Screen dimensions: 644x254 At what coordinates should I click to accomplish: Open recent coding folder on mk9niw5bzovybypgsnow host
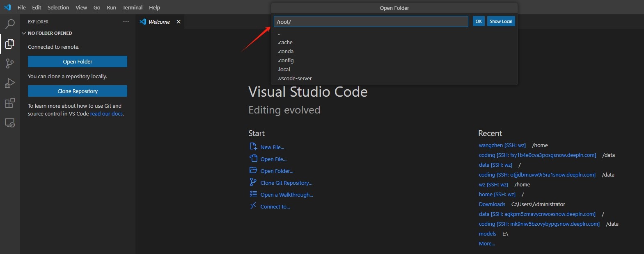[x=539, y=224]
